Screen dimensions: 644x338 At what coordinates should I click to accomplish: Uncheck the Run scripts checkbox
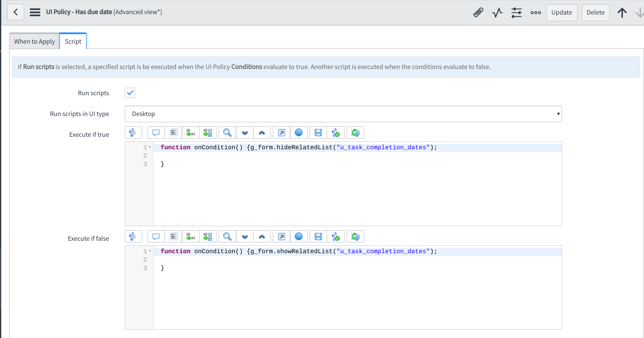click(x=130, y=93)
